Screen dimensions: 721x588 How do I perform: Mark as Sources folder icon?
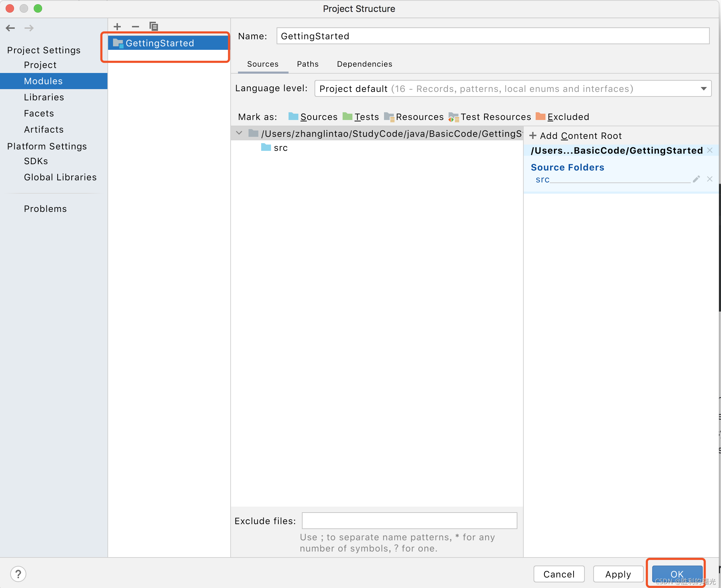293,116
